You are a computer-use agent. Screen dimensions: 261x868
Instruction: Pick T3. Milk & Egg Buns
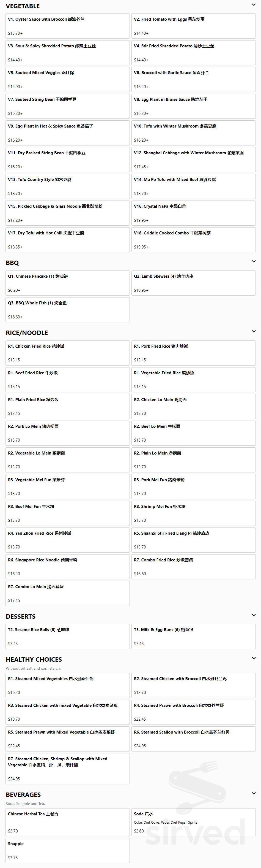pos(193,636)
